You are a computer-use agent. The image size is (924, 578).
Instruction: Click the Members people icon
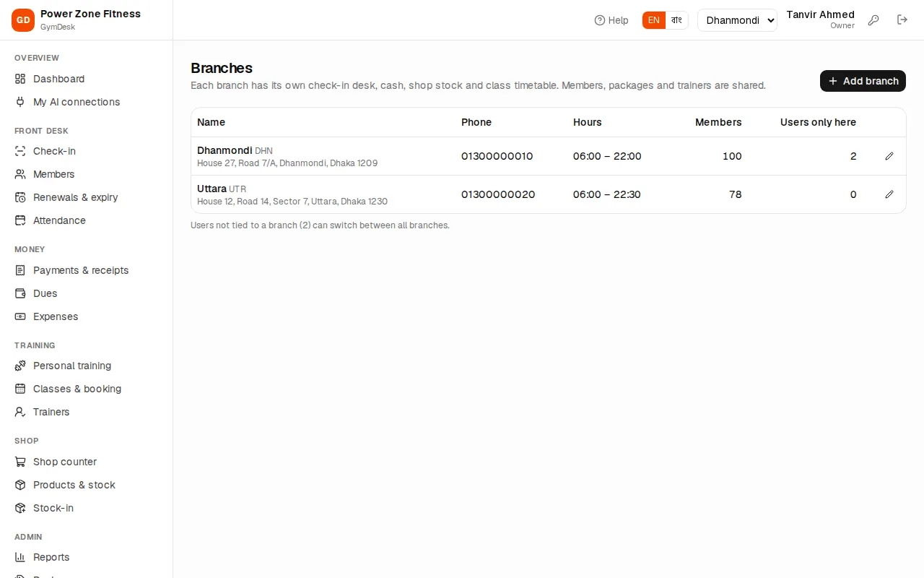(x=20, y=174)
